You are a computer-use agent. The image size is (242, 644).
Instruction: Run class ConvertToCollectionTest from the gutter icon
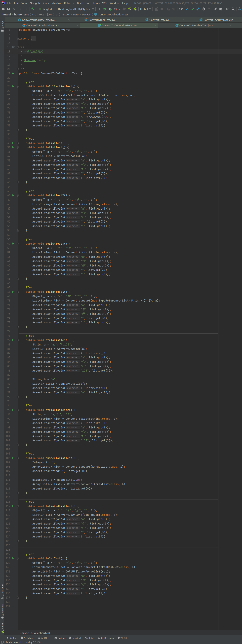pos(13,73)
